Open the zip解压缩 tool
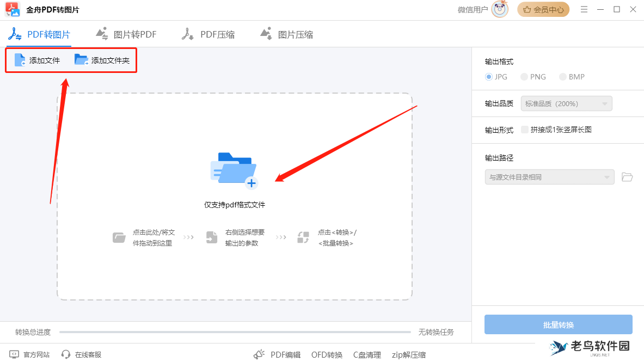Viewport: 644px width, 362px height. pos(408,354)
